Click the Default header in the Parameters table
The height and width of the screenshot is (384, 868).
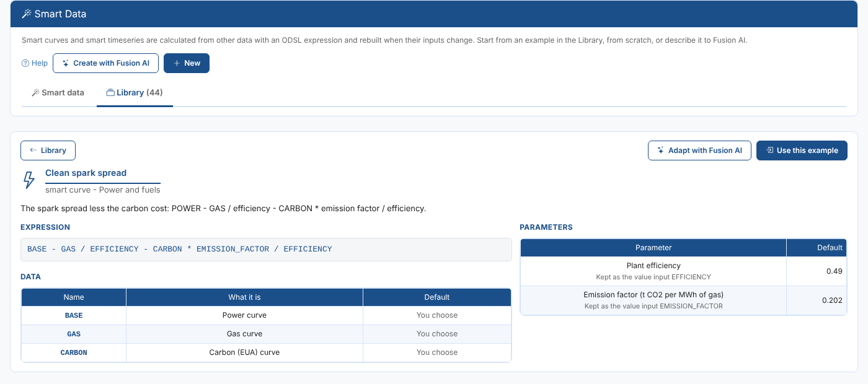point(817,248)
